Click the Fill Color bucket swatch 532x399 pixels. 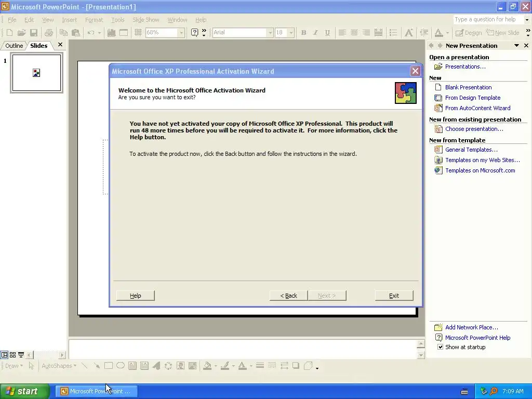point(207,366)
